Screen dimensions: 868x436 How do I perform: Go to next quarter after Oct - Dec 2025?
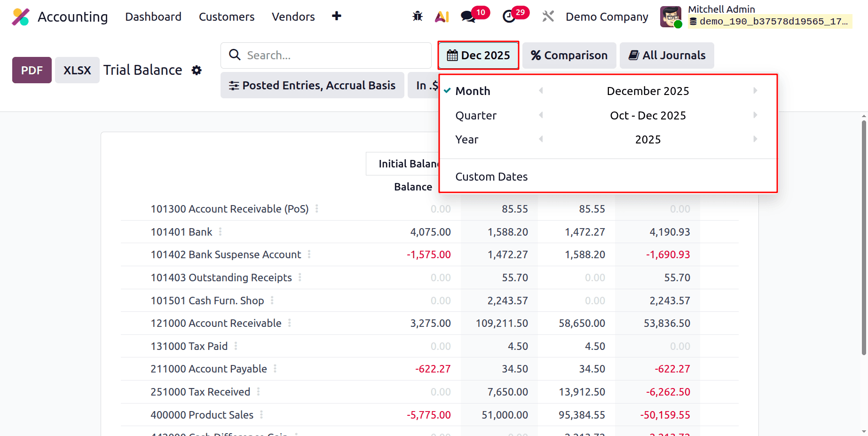click(x=755, y=115)
